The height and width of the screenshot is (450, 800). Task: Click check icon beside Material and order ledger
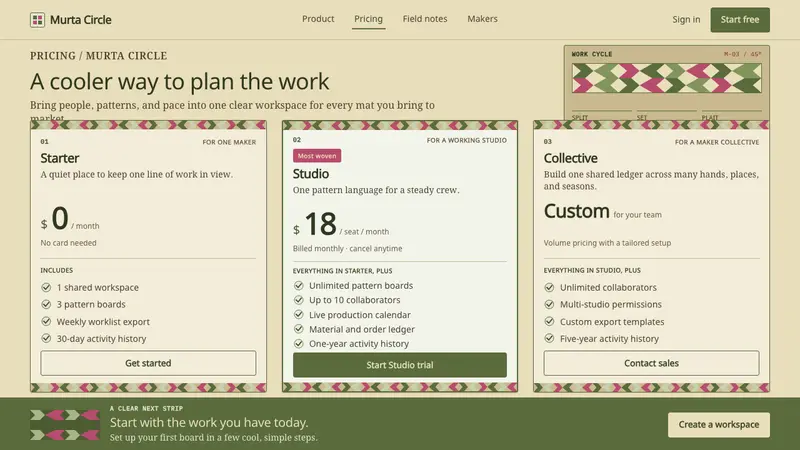pos(298,329)
